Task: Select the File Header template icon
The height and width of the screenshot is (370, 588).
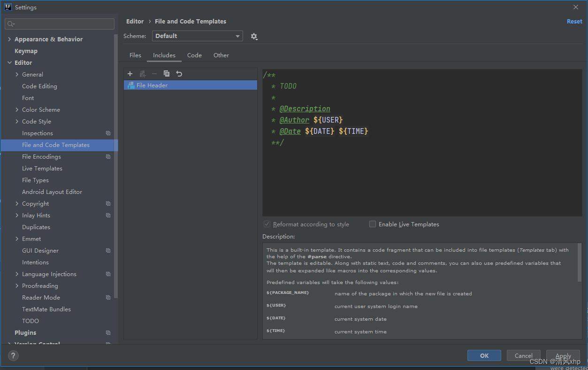Action: [131, 85]
